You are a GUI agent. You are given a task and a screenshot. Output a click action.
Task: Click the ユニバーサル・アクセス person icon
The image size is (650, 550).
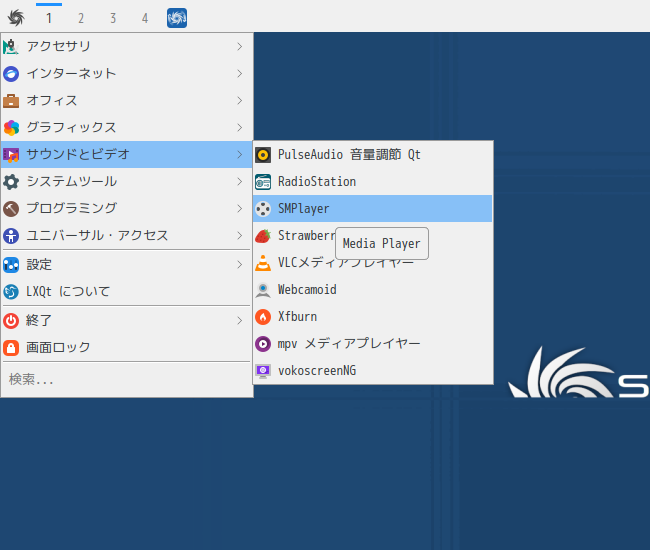tap(11, 235)
